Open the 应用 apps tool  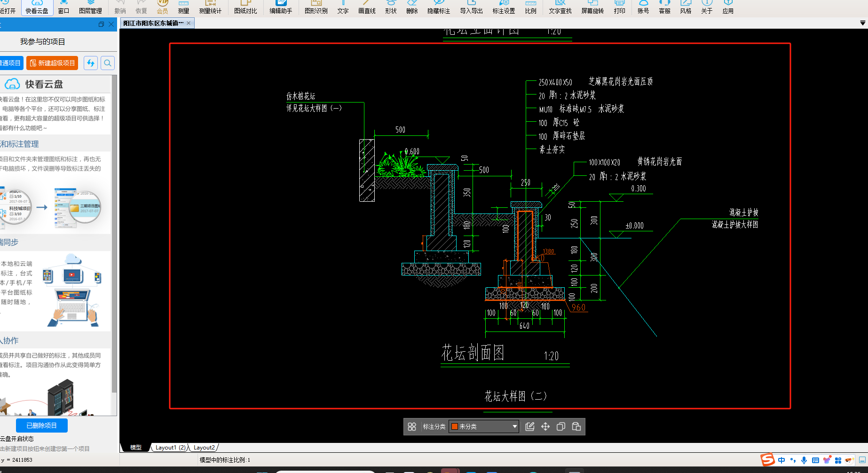[x=728, y=7]
